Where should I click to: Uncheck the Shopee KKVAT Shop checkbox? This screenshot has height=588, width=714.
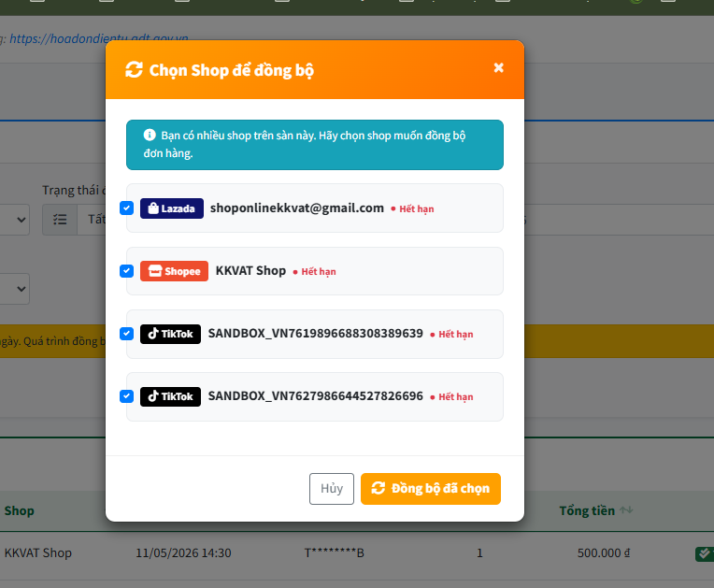click(126, 271)
